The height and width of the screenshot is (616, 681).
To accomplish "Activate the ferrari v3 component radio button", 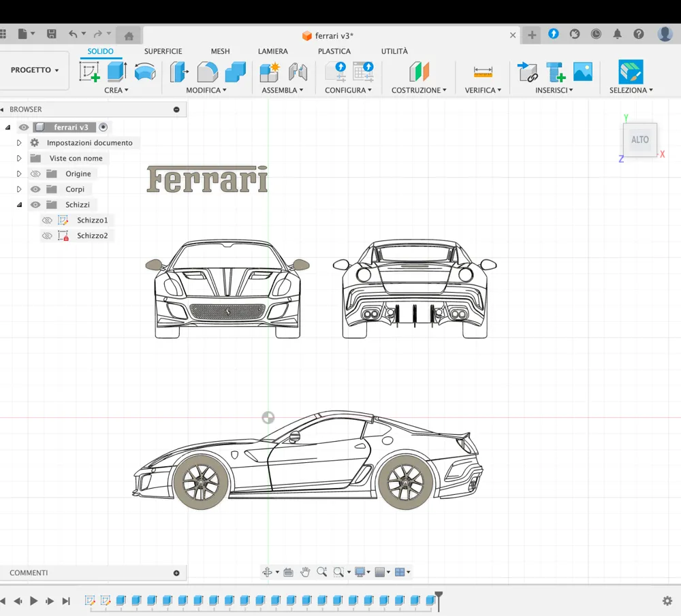I will (x=103, y=127).
